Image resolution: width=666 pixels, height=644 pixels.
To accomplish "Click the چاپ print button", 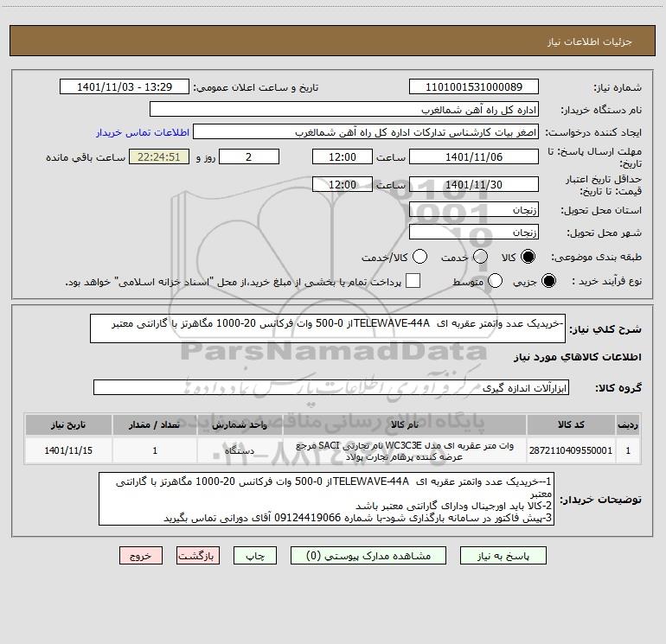I will coord(255,556).
